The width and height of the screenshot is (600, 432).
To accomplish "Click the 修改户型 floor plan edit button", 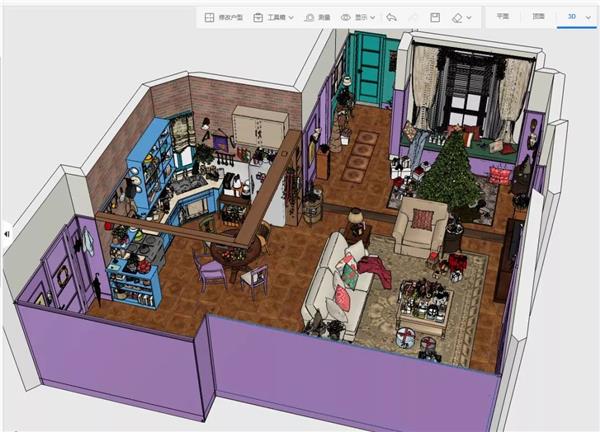I will (x=224, y=17).
